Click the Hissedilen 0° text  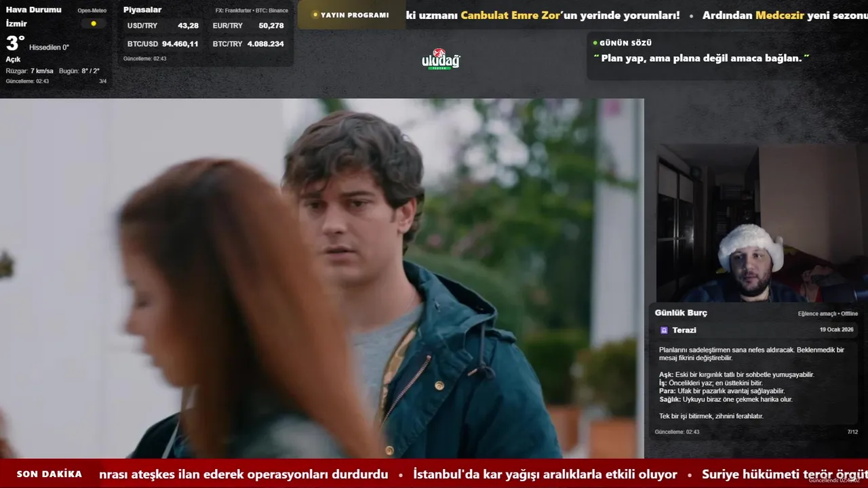pyautogui.click(x=49, y=47)
